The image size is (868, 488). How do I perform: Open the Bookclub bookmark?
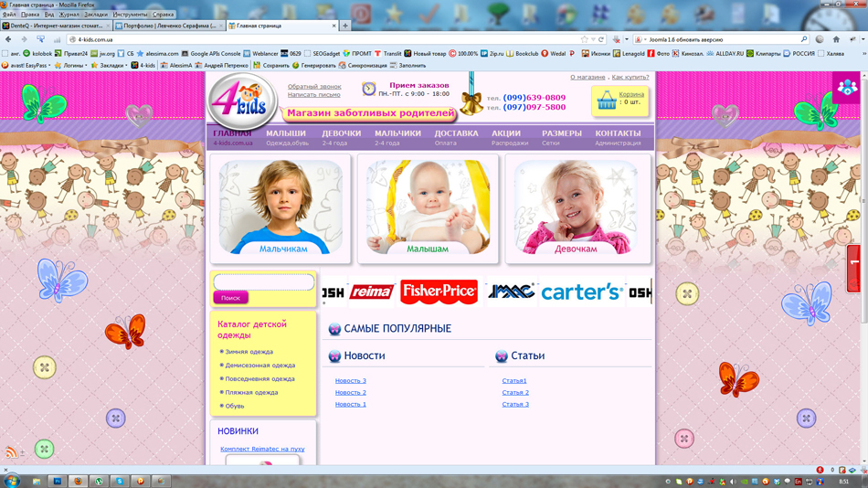522,54
